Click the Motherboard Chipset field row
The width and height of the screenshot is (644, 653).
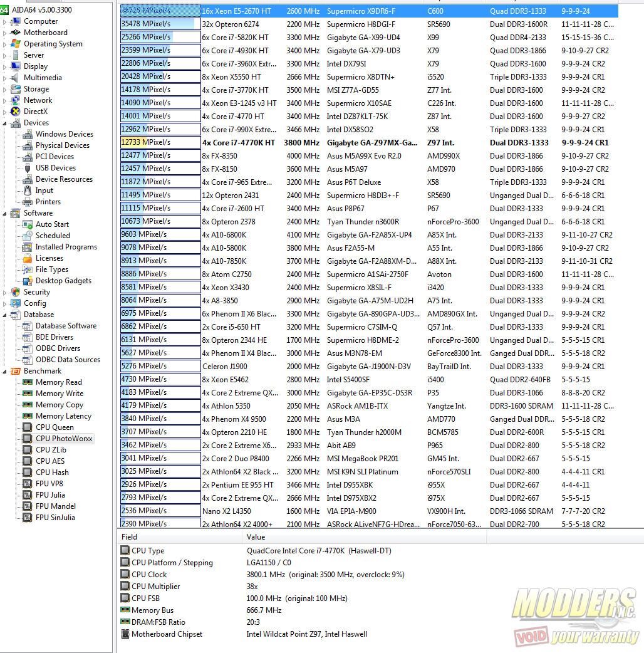click(x=244, y=634)
